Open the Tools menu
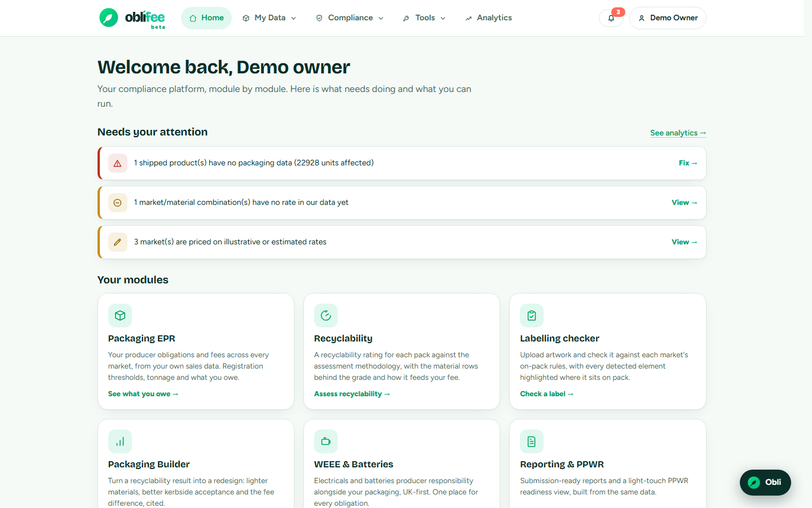Viewport: 812px width, 508px height. pos(424,18)
